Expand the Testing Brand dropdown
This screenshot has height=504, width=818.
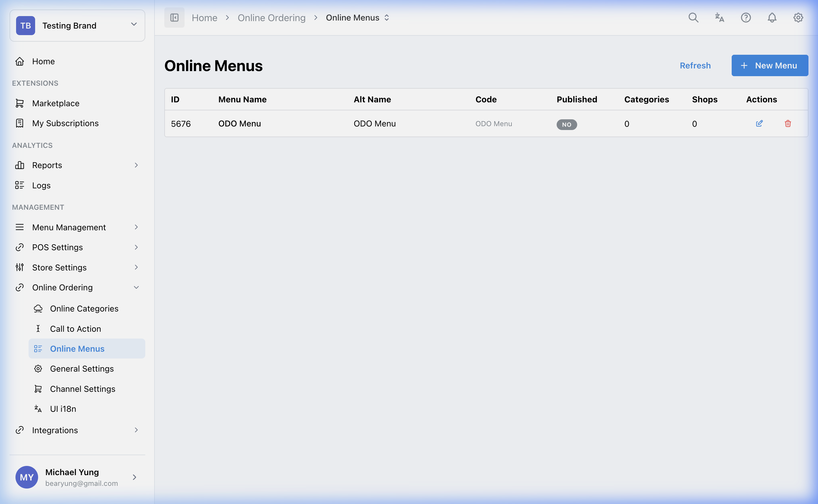134,24
